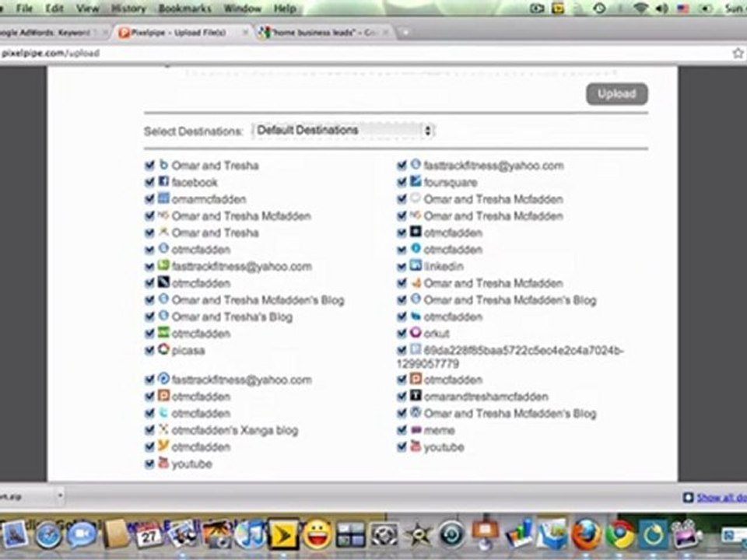
Task: Open Time Machine clock icon in menu bar
Action: pyautogui.click(x=599, y=8)
